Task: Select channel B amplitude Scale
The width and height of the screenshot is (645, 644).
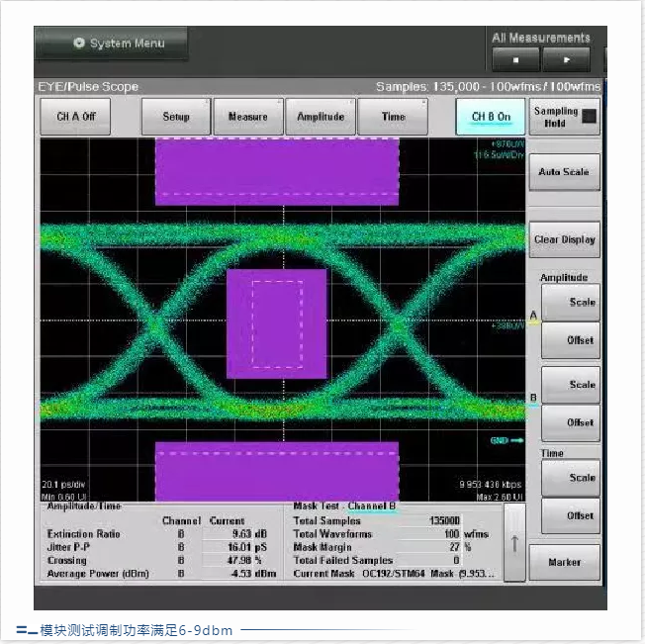Action: pyautogui.click(x=572, y=384)
